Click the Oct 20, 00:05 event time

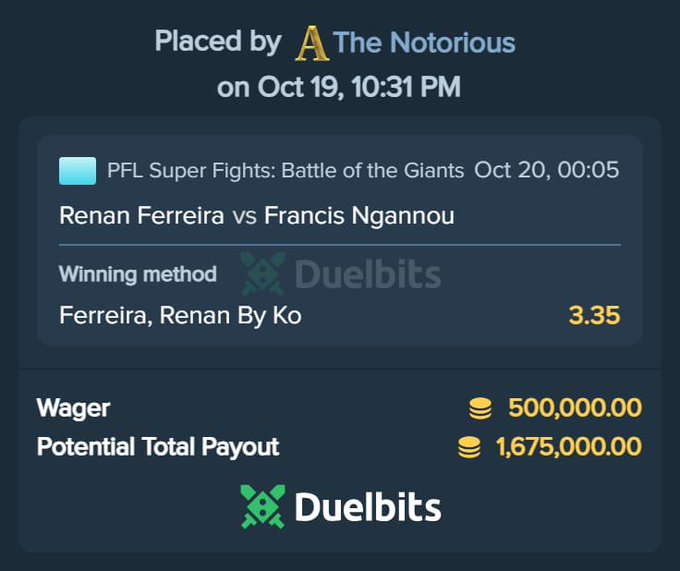click(x=546, y=170)
